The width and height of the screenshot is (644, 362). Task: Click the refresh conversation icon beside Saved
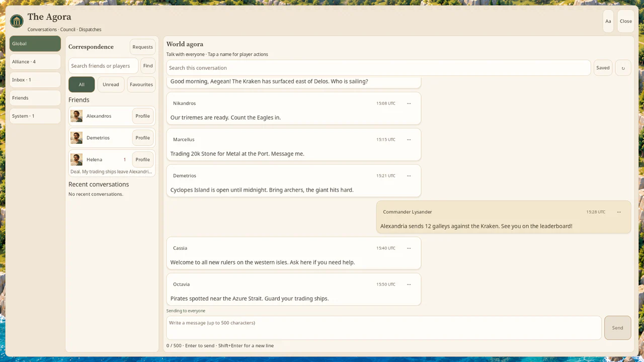(x=623, y=68)
